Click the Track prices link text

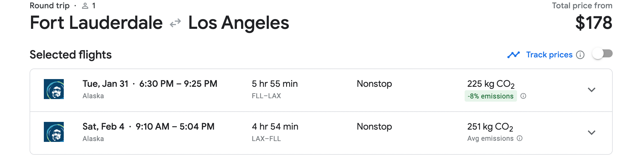(x=549, y=55)
